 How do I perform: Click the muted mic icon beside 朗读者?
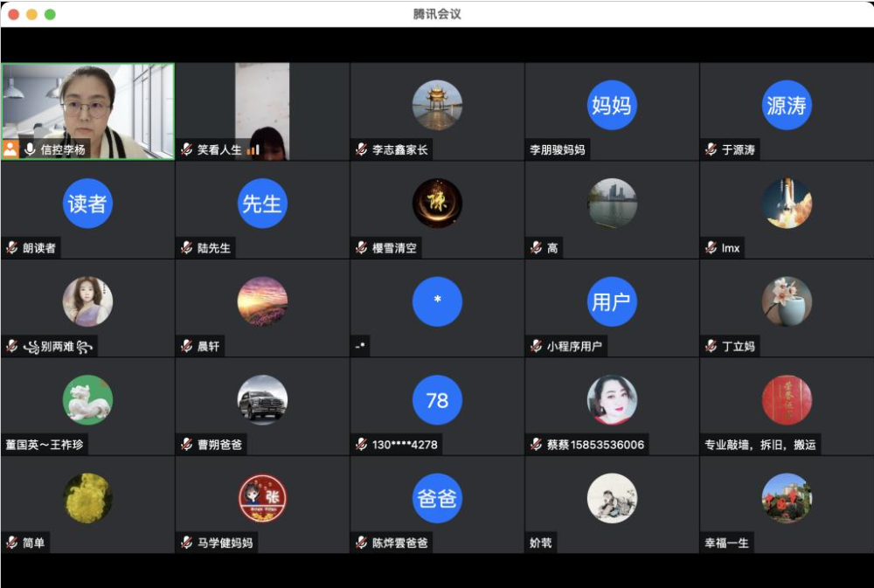tap(11, 248)
